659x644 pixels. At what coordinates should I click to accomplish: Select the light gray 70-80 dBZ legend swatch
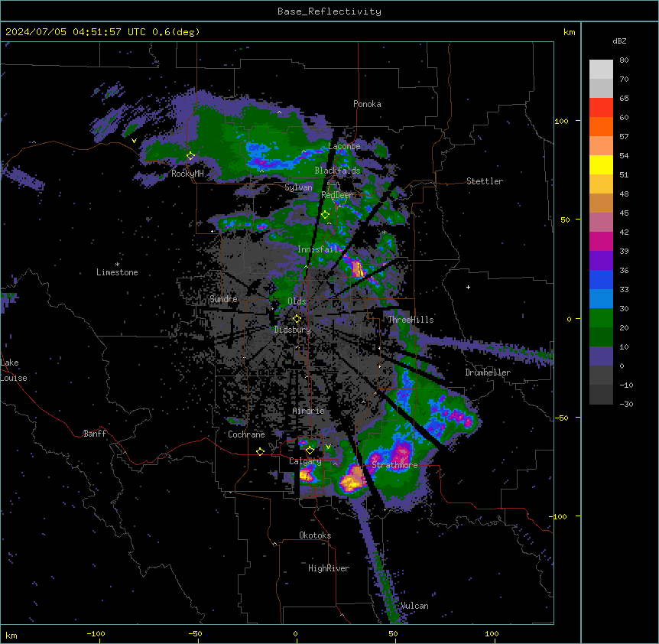[601, 69]
